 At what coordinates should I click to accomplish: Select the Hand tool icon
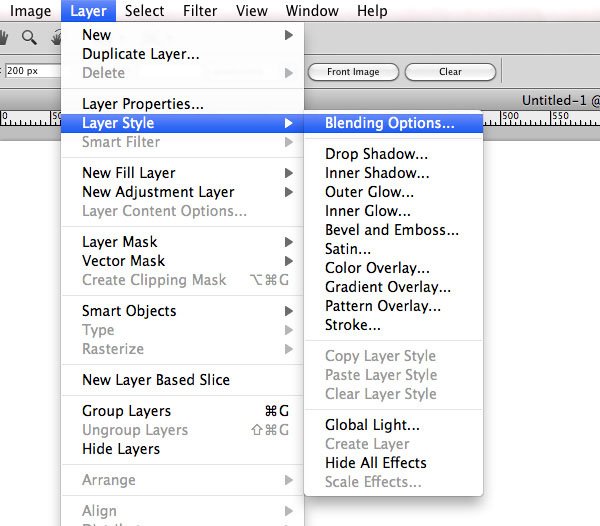tap(4, 38)
